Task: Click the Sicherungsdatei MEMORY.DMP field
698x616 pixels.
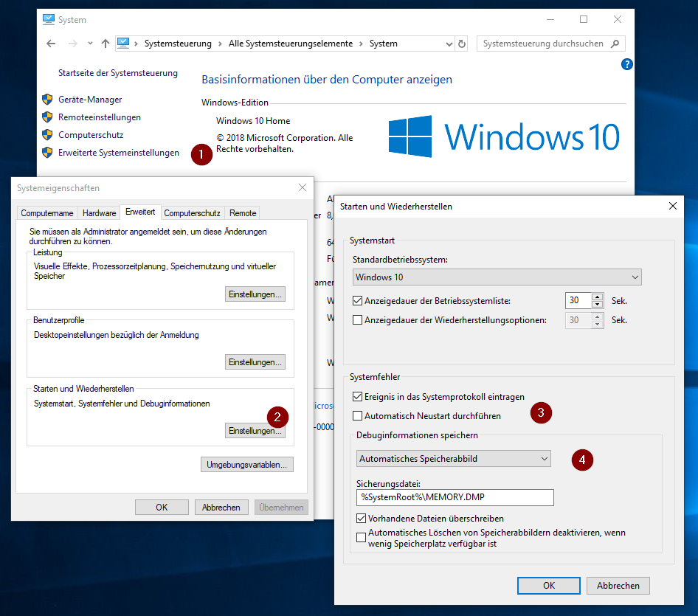Action: click(455, 498)
